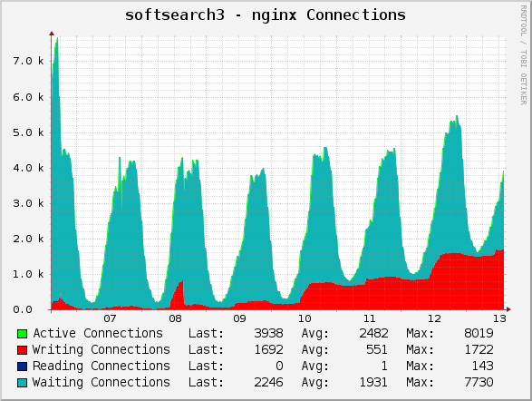Click the Waiting Connections legend label
This screenshot has width=532, height=401.
(102, 382)
